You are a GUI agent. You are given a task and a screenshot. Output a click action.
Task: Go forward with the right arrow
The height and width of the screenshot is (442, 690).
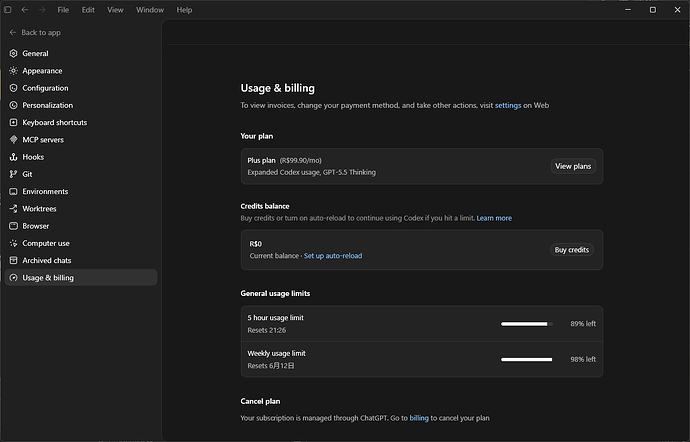pyautogui.click(x=42, y=10)
